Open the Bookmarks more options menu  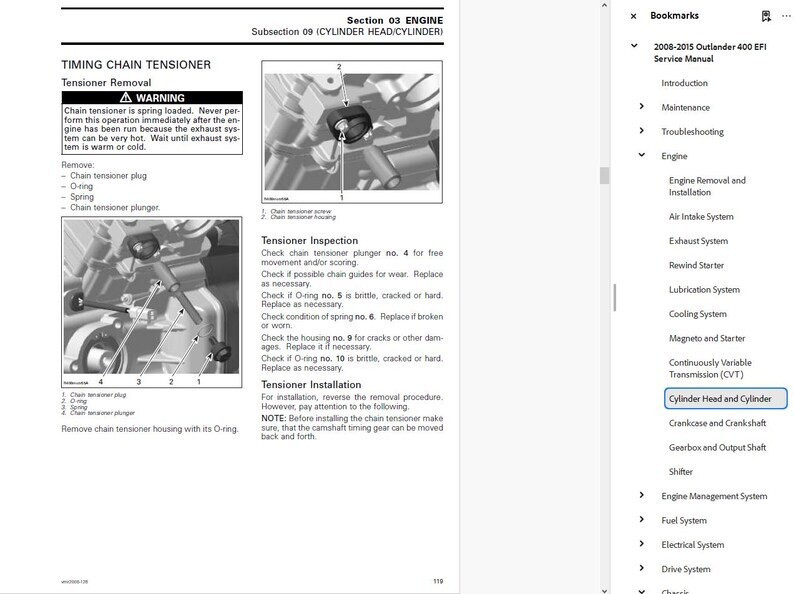pyautogui.click(x=785, y=16)
